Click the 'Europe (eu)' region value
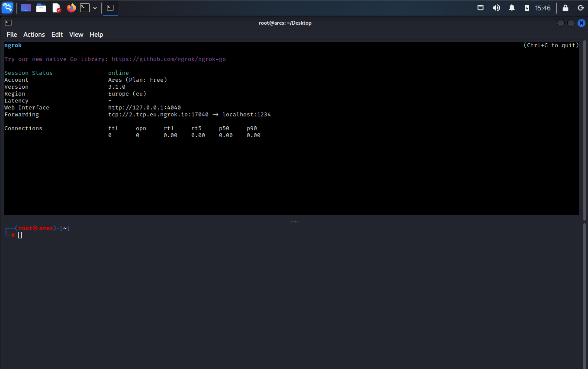The width and height of the screenshot is (588, 369). point(127,94)
